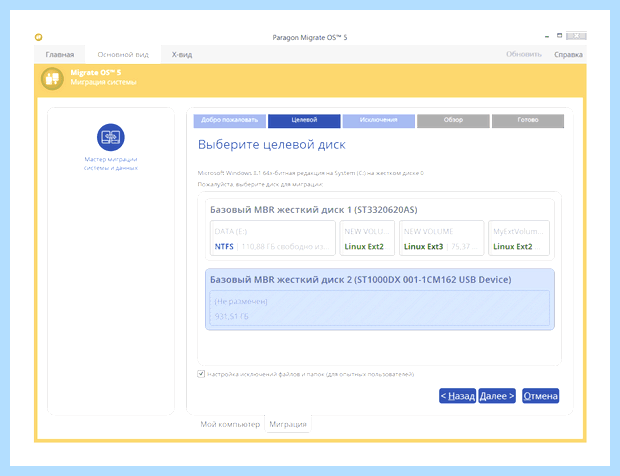Select the NEW VOLUME Linux Ext3 partition
This screenshot has height=476, width=620.
(x=442, y=238)
